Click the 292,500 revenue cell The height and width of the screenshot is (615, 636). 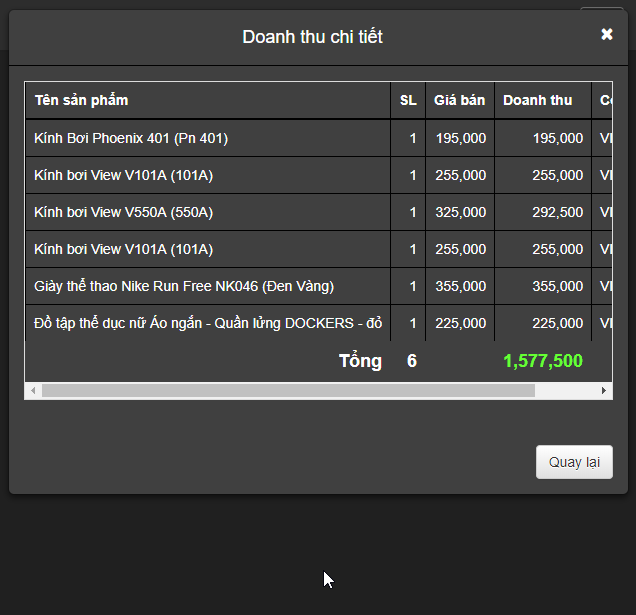click(558, 212)
